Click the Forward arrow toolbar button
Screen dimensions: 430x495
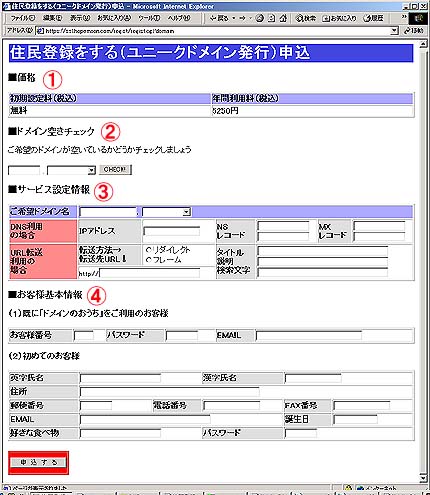tap(242, 18)
